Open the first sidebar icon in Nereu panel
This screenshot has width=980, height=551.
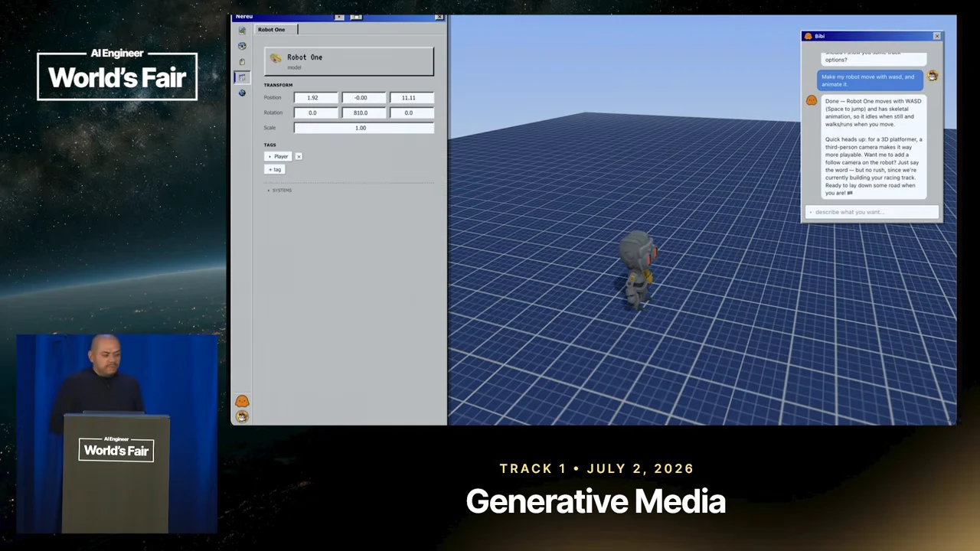click(x=242, y=31)
